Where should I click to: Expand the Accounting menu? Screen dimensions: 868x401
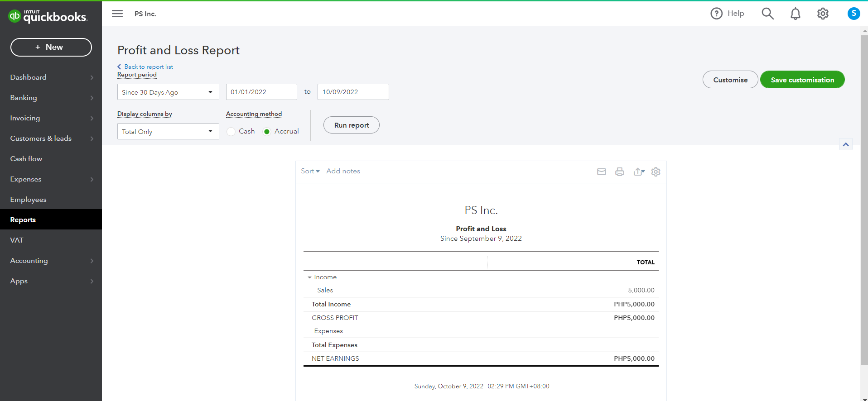point(51,261)
